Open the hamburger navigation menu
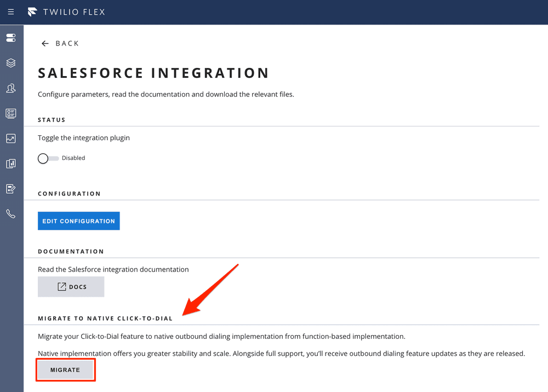 point(11,11)
